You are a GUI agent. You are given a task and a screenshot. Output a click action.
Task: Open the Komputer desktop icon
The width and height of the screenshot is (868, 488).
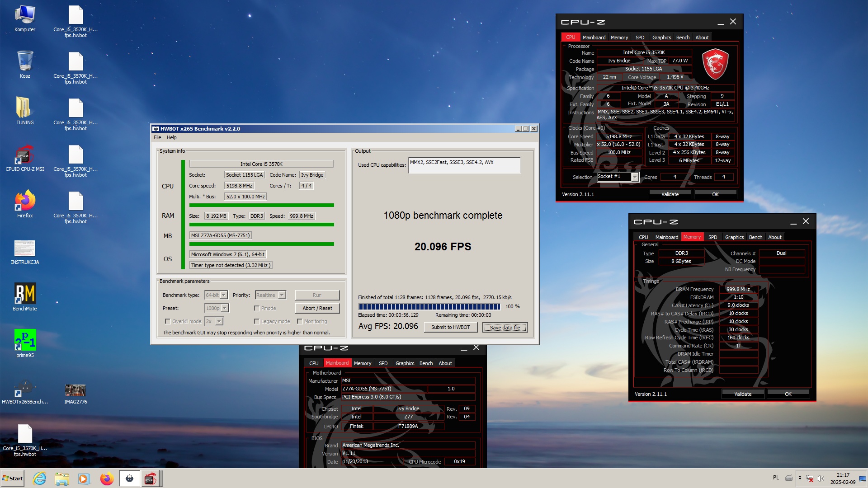[x=25, y=19]
